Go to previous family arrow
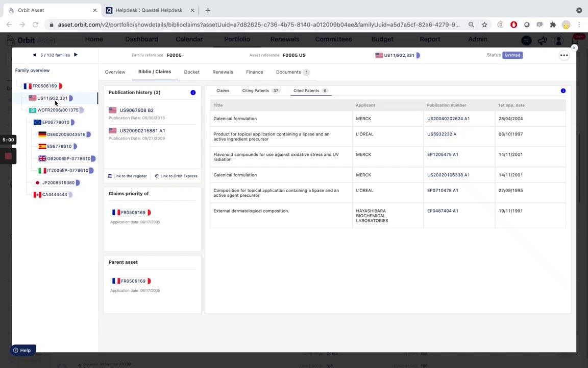Image resolution: width=588 pixels, height=368 pixels. click(35, 55)
